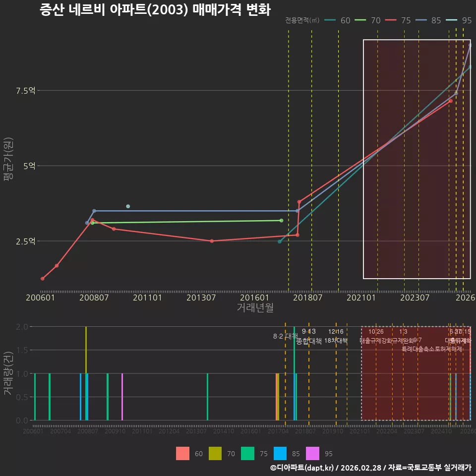Click the '2.0' label on the volume axis

[x=22, y=327]
